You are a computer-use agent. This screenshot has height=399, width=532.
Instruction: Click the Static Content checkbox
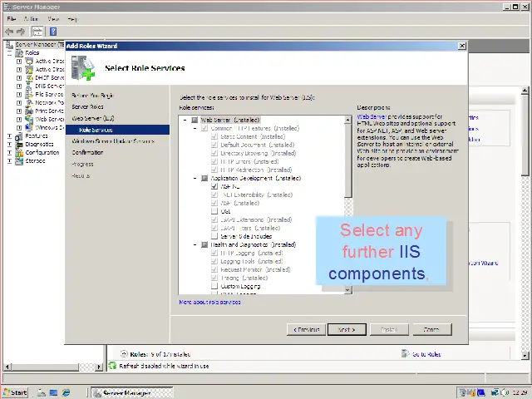click(x=214, y=136)
